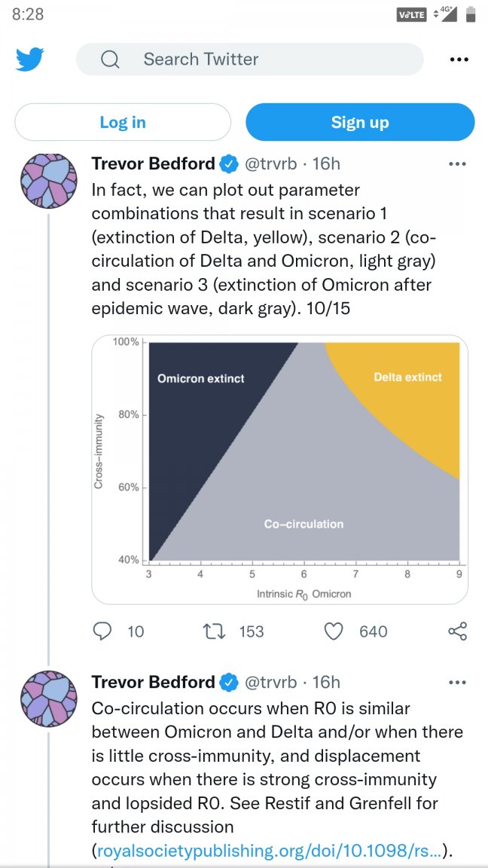The height and width of the screenshot is (868, 488).
Task: Click the @trvrb handle on first tweet
Action: click(270, 164)
